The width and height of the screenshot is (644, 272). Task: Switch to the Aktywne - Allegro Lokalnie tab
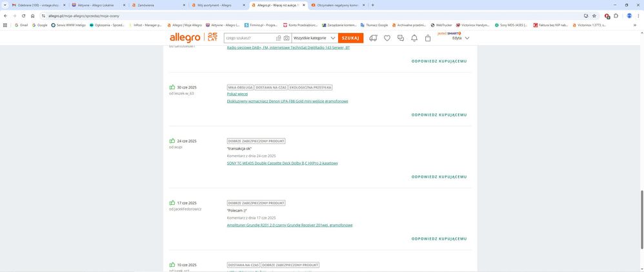[x=99, y=5]
